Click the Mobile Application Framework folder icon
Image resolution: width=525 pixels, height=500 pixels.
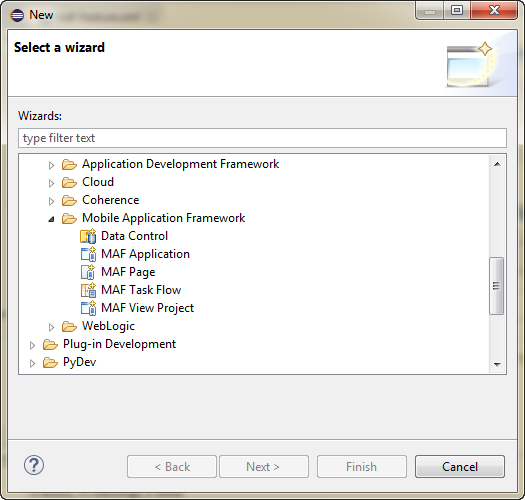pyautogui.click(x=69, y=219)
